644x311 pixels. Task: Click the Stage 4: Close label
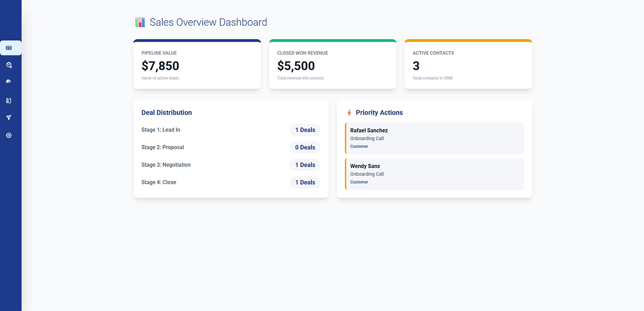[x=159, y=182]
